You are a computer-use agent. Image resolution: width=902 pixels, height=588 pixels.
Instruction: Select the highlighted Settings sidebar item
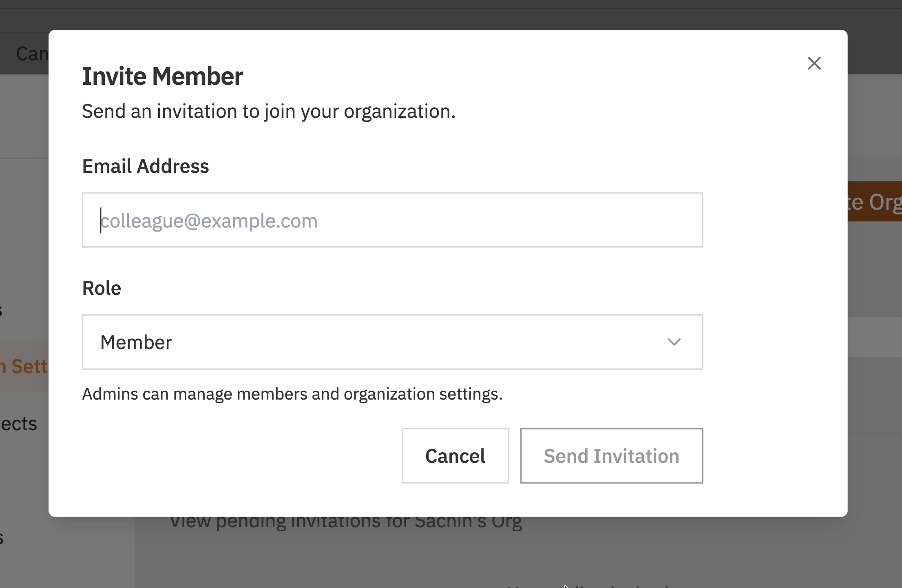point(24,366)
